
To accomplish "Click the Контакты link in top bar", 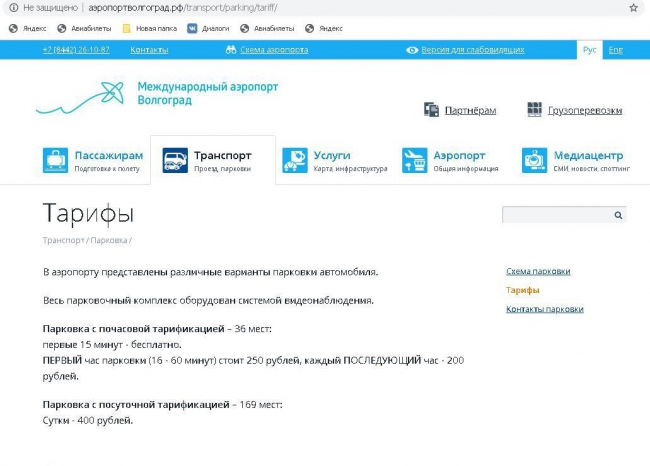I will click(149, 49).
